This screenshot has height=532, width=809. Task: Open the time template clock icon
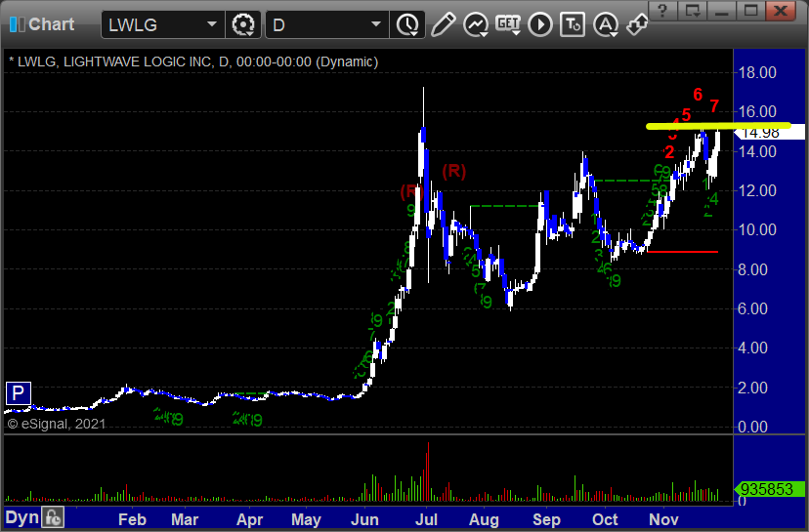(x=407, y=24)
